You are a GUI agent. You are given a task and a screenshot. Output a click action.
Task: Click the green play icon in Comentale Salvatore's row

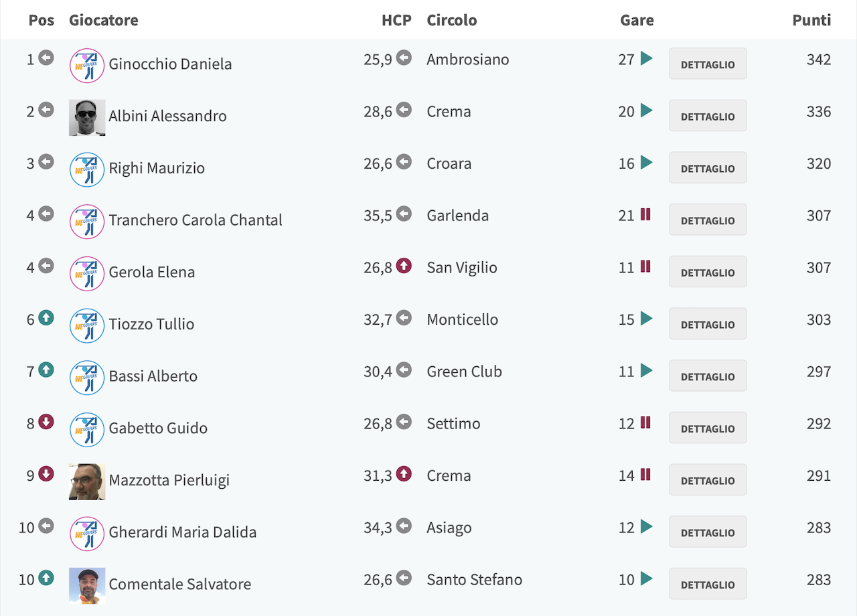(646, 578)
